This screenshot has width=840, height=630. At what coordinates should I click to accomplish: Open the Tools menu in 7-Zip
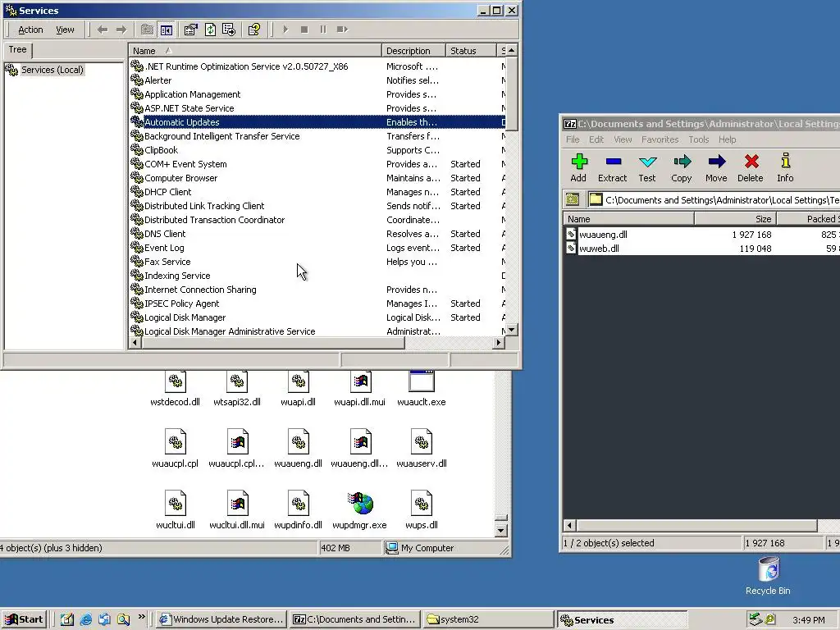point(699,139)
